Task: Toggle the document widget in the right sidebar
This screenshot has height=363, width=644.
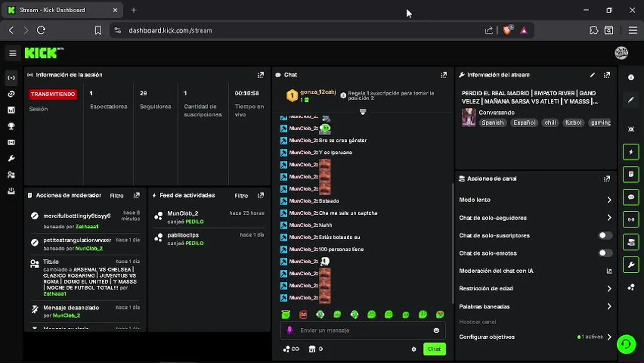Action: click(x=631, y=174)
